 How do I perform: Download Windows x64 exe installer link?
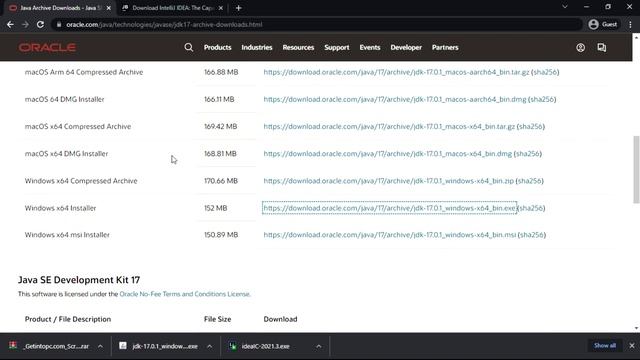pyautogui.click(x=389, y=208)
